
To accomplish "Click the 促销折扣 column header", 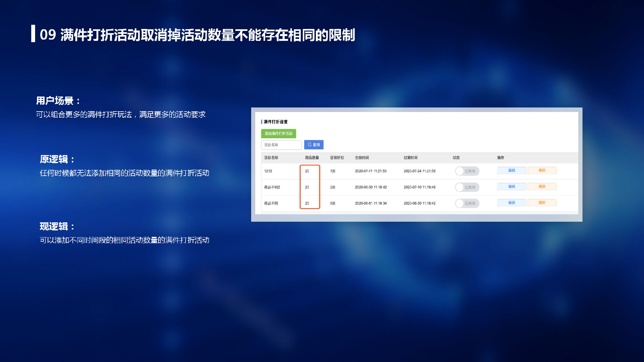I will (x=337, y=158).
